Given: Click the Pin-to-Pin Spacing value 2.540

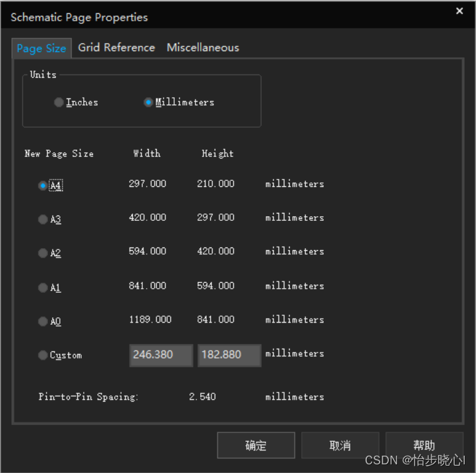Looking at the screenshot, I should 202,396.
